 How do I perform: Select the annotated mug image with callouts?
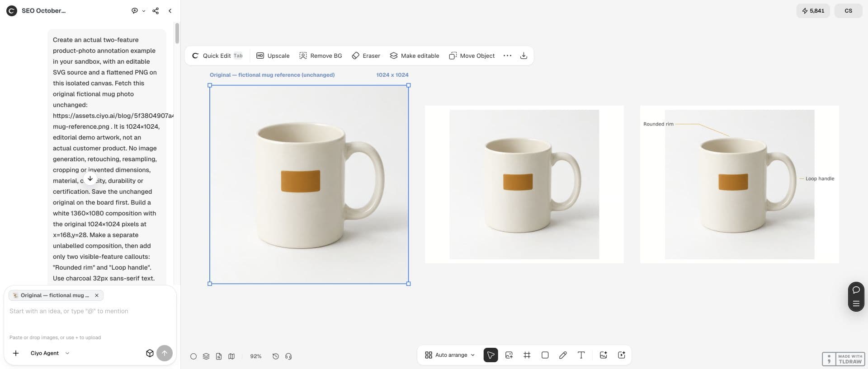(x=740, y=184)
